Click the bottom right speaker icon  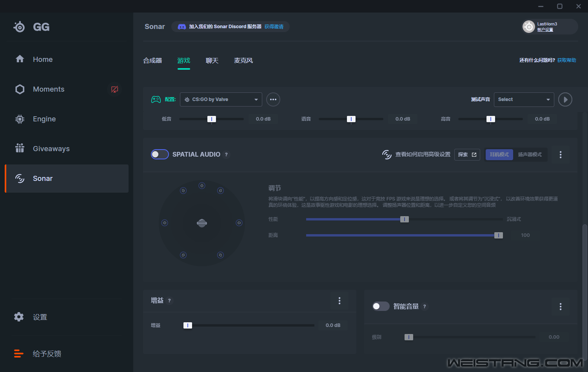coord(221,255)
